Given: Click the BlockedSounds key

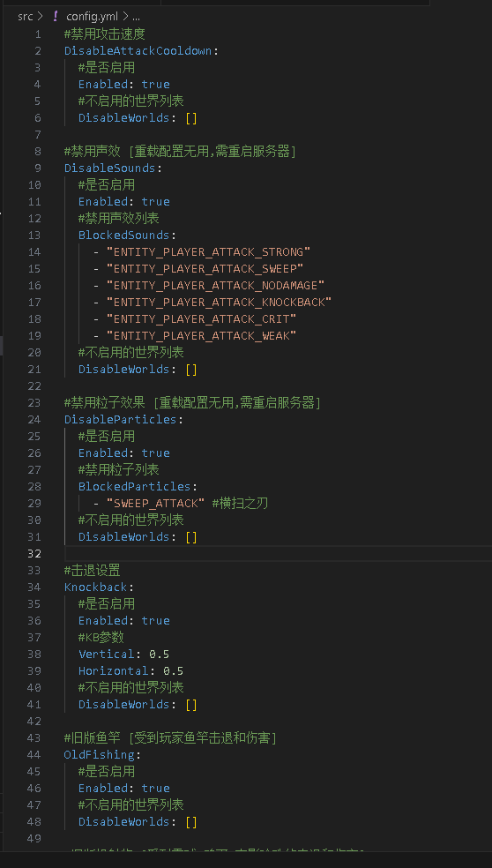Looking at the screenshot, I should [x=124, y=236].
